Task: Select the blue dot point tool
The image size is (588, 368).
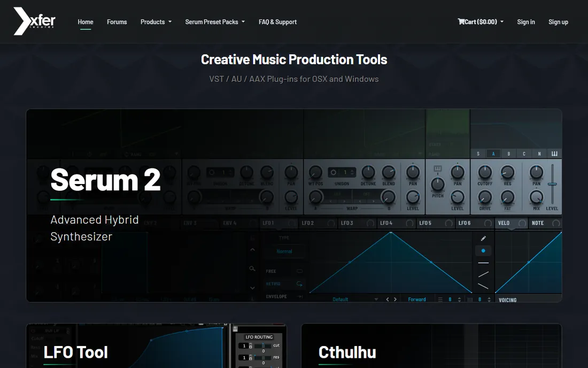Action: (483, 250)
